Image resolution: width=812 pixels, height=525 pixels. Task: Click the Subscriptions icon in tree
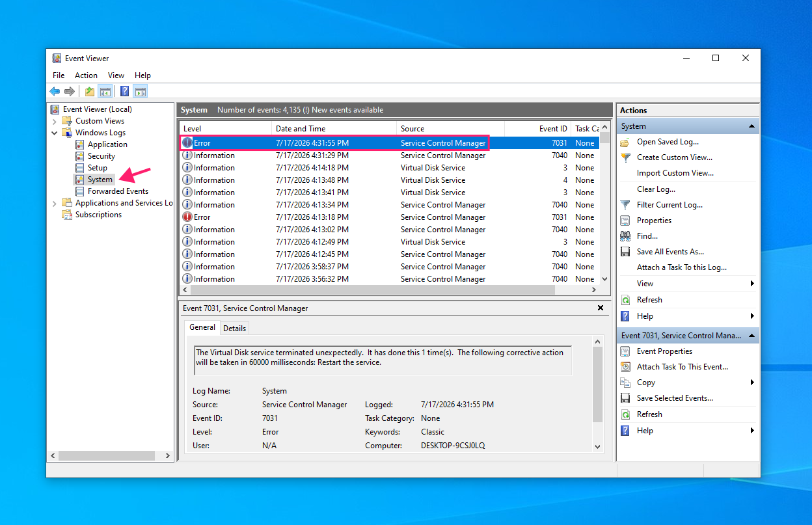point(67,215)
